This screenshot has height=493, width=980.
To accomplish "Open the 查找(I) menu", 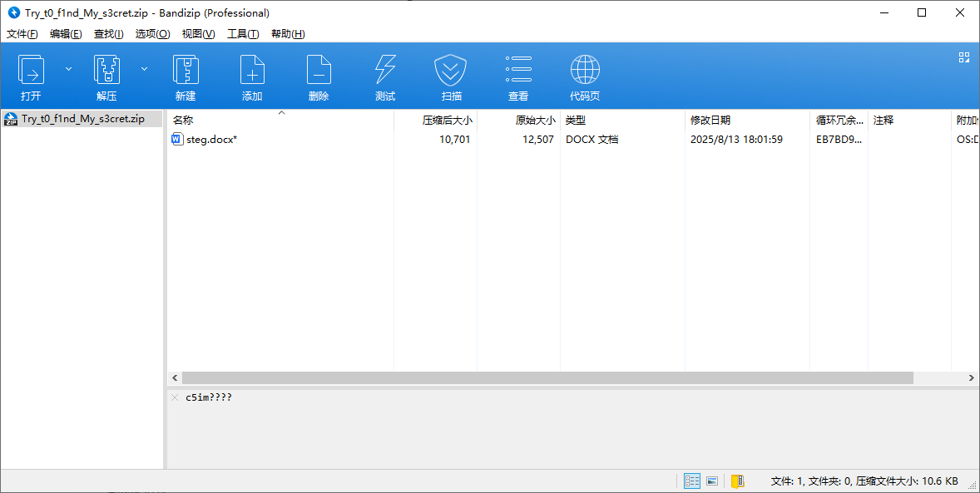I will tap(109, 34).
